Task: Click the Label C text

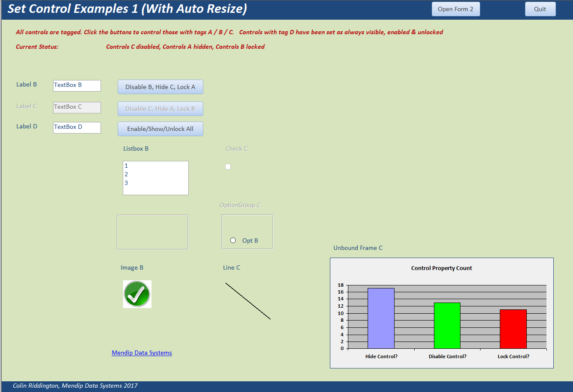Action: pos(27,106)
